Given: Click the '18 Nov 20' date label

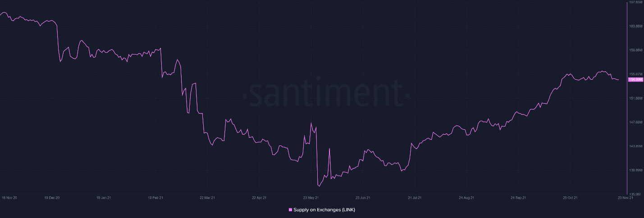Looking at the screenshot, I should click(10, 198).
